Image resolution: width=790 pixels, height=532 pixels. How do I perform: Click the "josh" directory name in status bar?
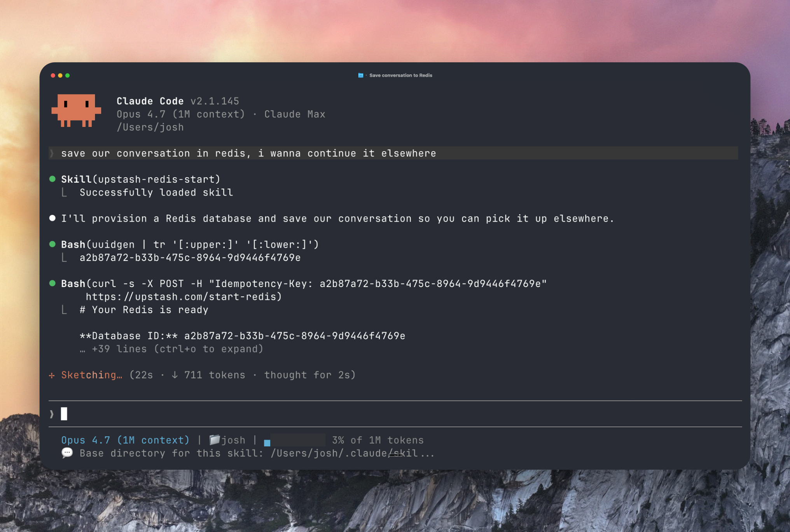233,440
